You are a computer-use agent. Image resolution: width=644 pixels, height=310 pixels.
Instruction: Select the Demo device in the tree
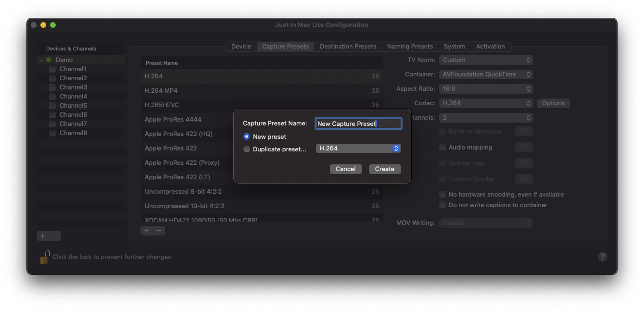click(x=81, y=60)
